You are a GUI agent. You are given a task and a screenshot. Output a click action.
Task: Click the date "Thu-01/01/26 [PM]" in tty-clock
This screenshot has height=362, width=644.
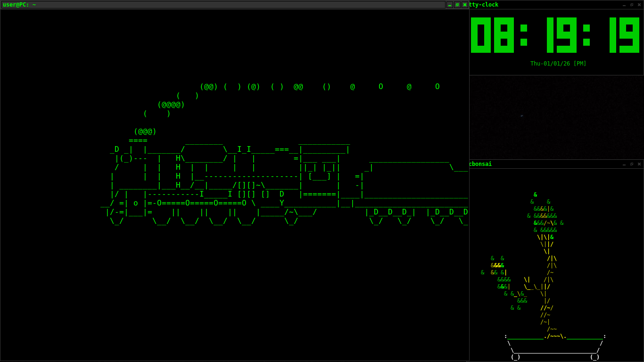click(558, 64)
